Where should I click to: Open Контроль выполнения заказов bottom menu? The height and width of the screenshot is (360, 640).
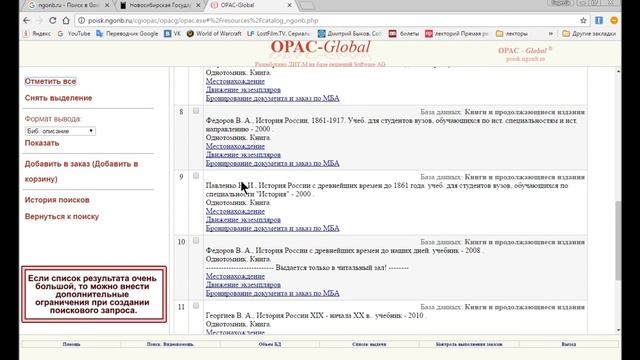coord(469,344)
